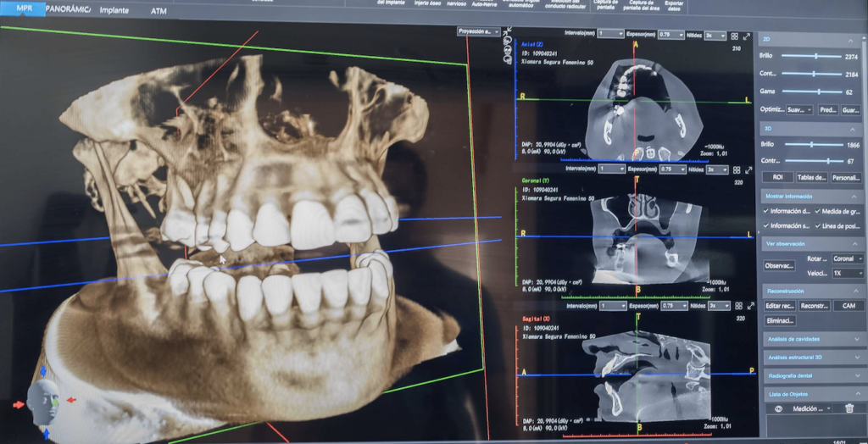Open the Proyección dropdown above 3D view

478,31
